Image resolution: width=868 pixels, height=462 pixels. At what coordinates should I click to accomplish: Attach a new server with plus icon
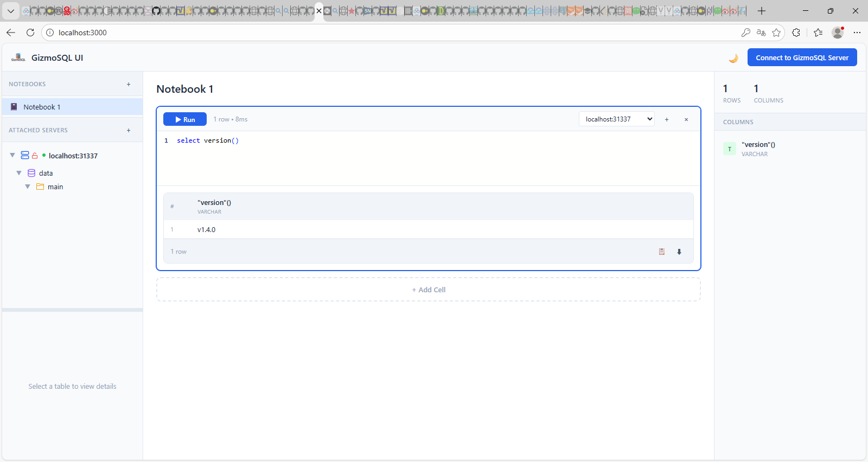129,130
